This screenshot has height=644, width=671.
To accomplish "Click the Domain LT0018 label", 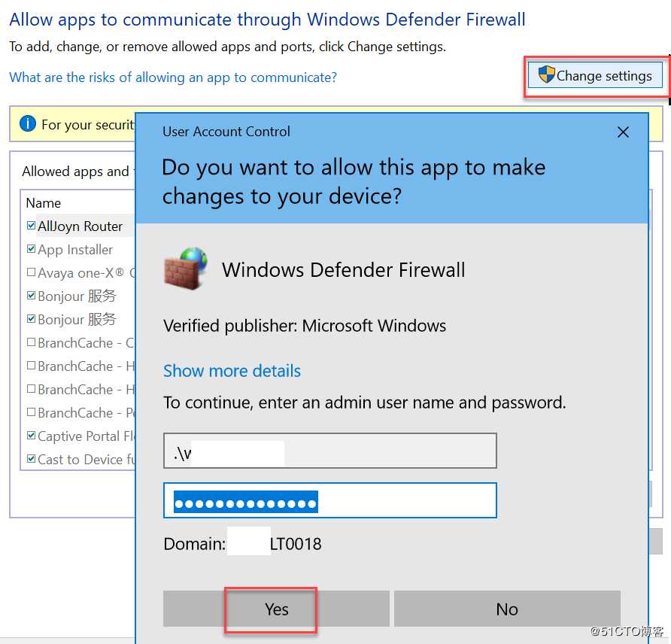I will point(242,544).
